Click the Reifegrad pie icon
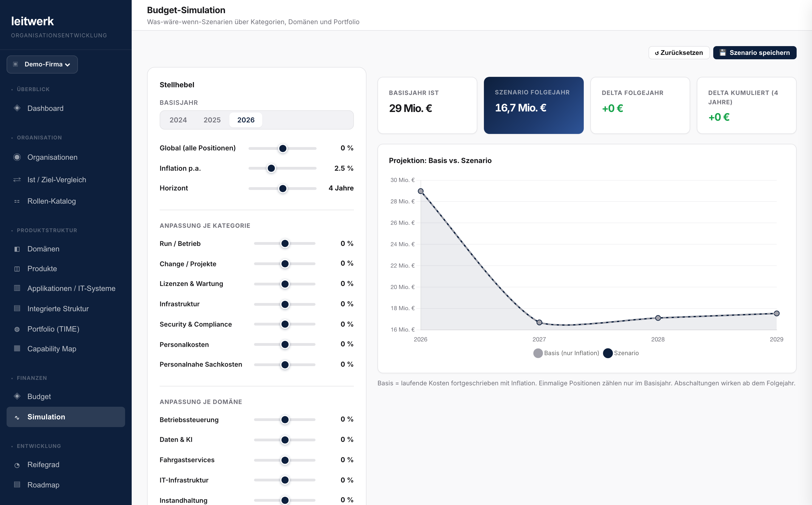The width and height of the screenshot is (812, 505). pyautogui.click(x=17, y=465)
